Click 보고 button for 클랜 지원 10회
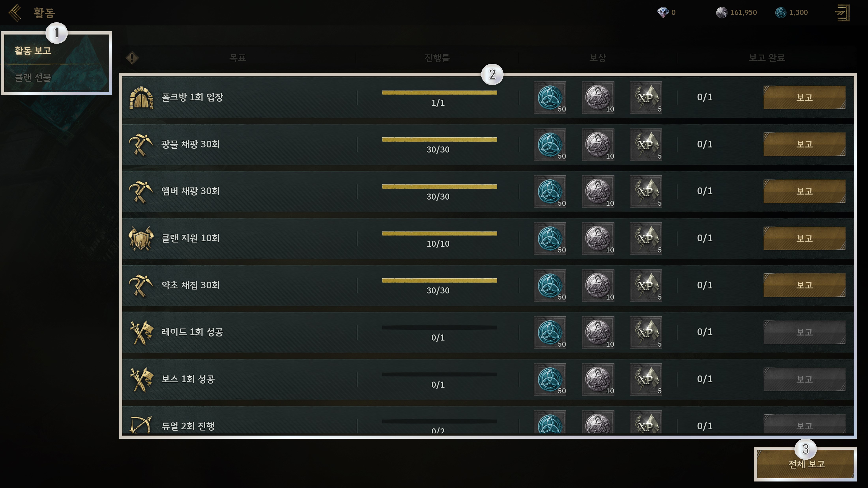868x488 pixels. (804, 238)
